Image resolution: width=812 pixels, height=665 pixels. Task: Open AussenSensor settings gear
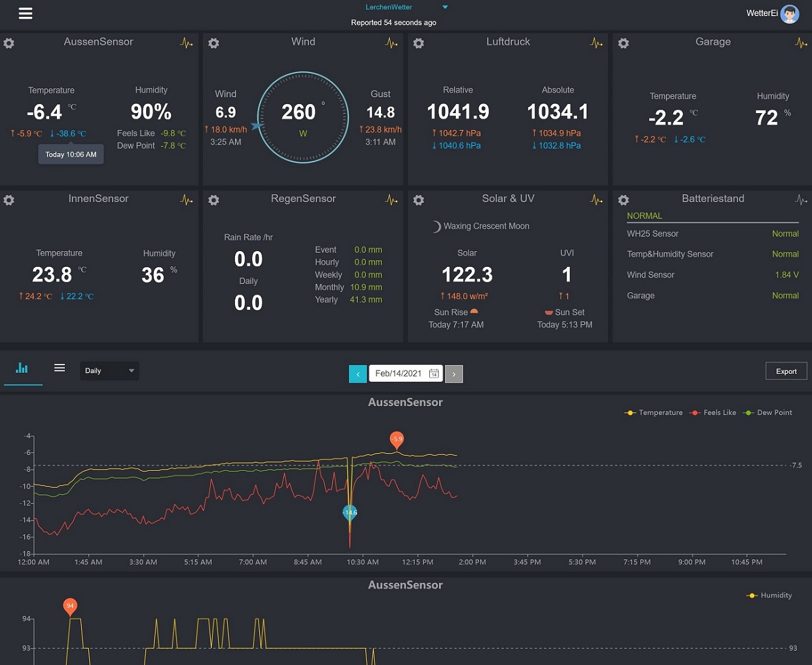tap(9, 43)
